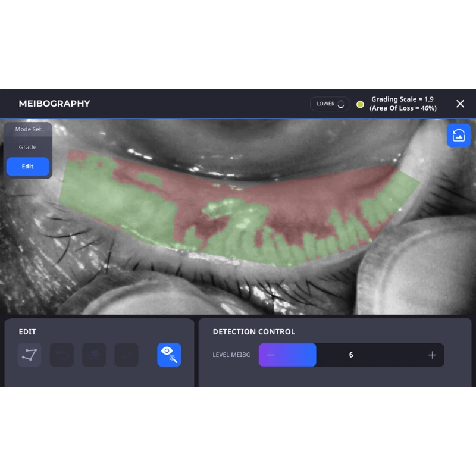The height and width of the screenshot is (476, 476).
Task: Click the Area Of Loss percentage text
Action: [x=404, y=108]
